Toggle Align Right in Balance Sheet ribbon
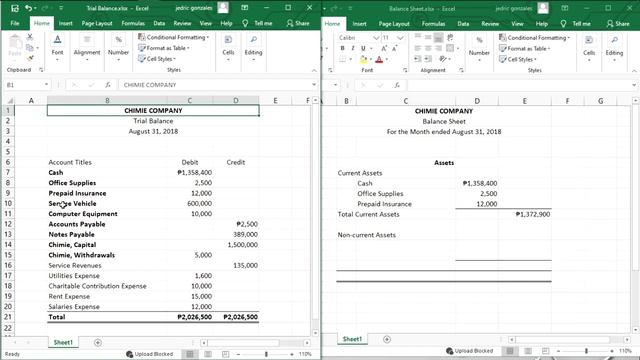640x360 pixels. (438, 48)
